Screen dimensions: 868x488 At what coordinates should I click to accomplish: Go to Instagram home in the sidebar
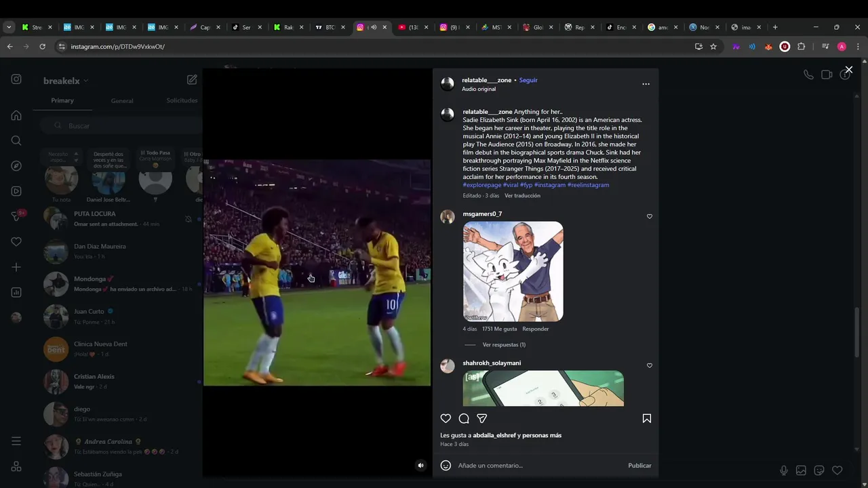click(16, 115)
